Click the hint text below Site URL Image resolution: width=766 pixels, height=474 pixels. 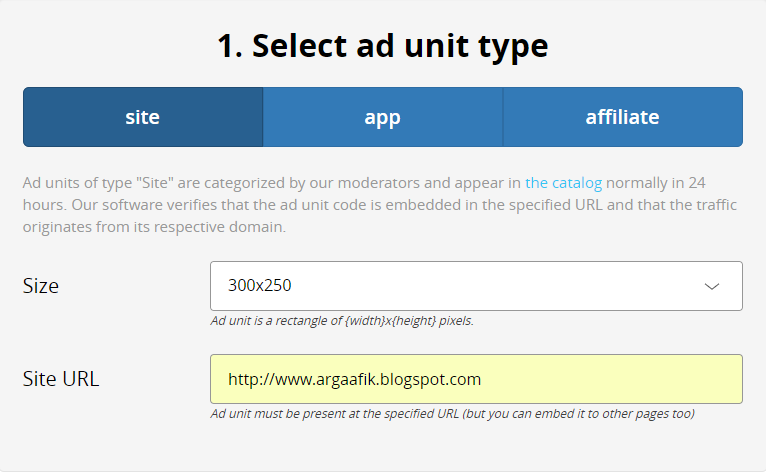(452, 413)
